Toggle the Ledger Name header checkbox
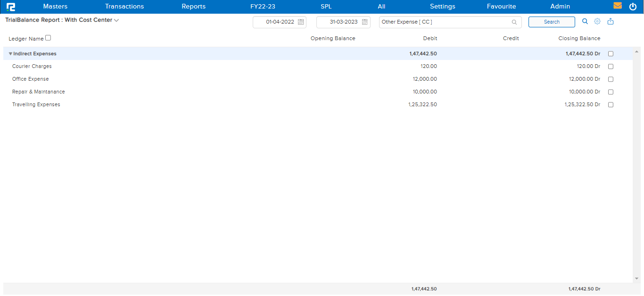The image size is (644, 296). click(48, 38)
